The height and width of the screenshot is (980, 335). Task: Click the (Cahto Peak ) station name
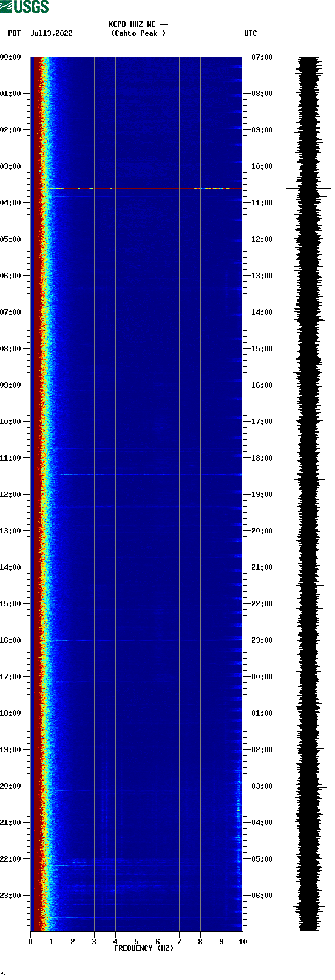pyautogui.click(x=138, y=33)
